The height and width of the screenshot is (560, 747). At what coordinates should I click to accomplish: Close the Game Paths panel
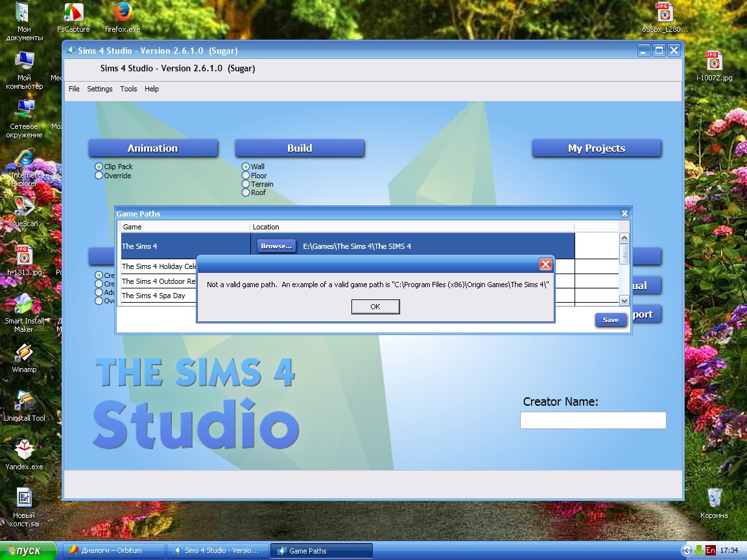624,214
